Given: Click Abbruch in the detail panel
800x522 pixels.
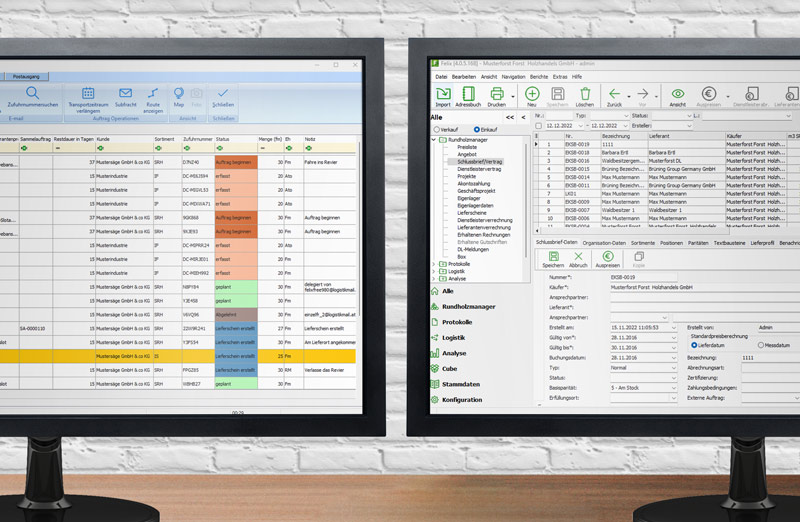Looking at the screenshot, I should click(x=578, y=260).
